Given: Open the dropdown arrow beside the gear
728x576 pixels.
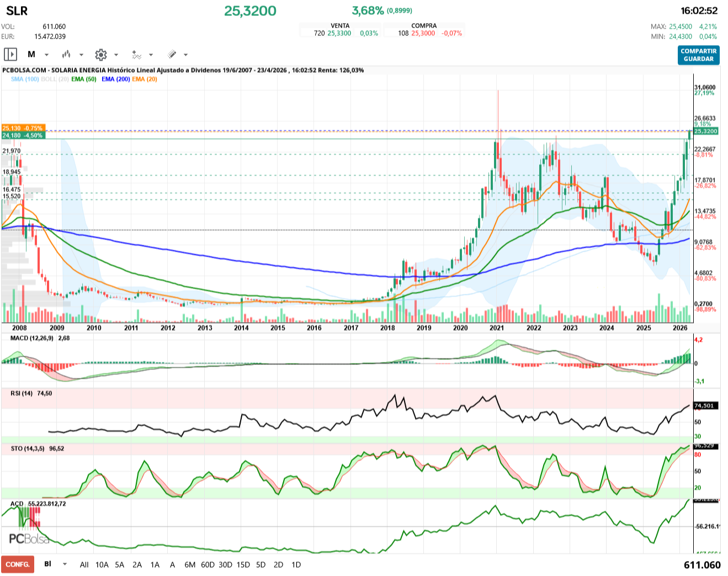Looking at the screenshot, I should (x=116, y=55).
